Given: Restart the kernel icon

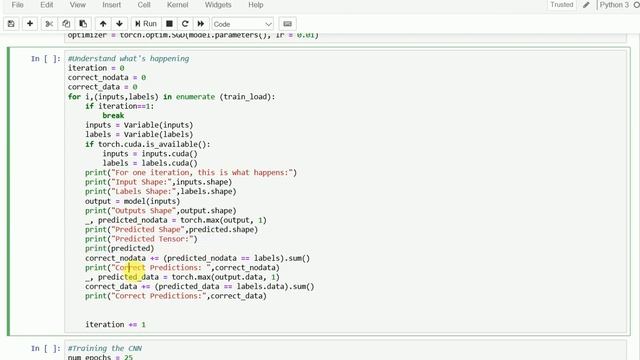Looking at the screenshot, I should (185, 24).
